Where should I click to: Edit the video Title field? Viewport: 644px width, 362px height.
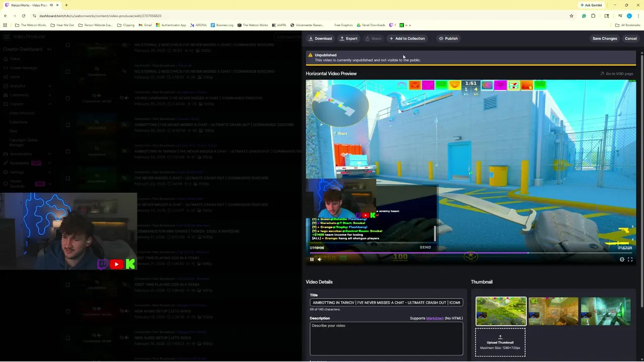pos(386,303)
